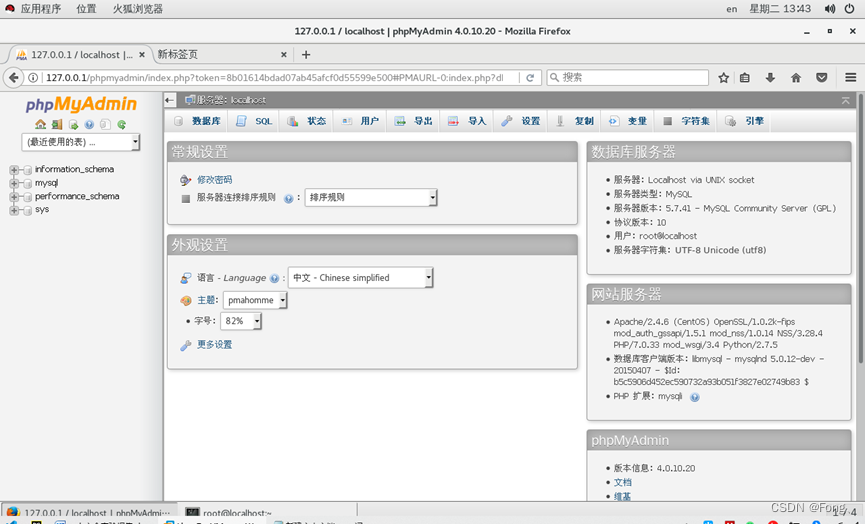Screen dimensions: 865x524
Task: Switch to the 用户 tab
Action: click(360, 121)
